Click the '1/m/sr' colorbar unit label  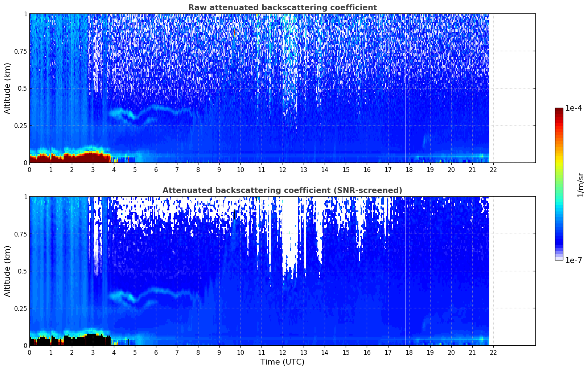[x=580, y=185]
